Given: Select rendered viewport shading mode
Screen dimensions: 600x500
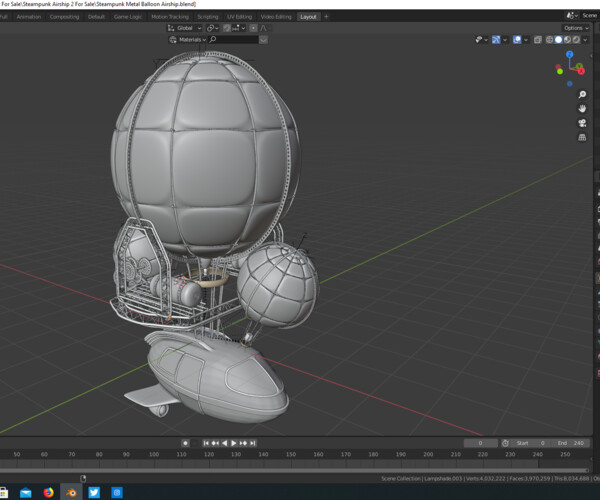Looking at the screenshot, I should tap(578, 40).
